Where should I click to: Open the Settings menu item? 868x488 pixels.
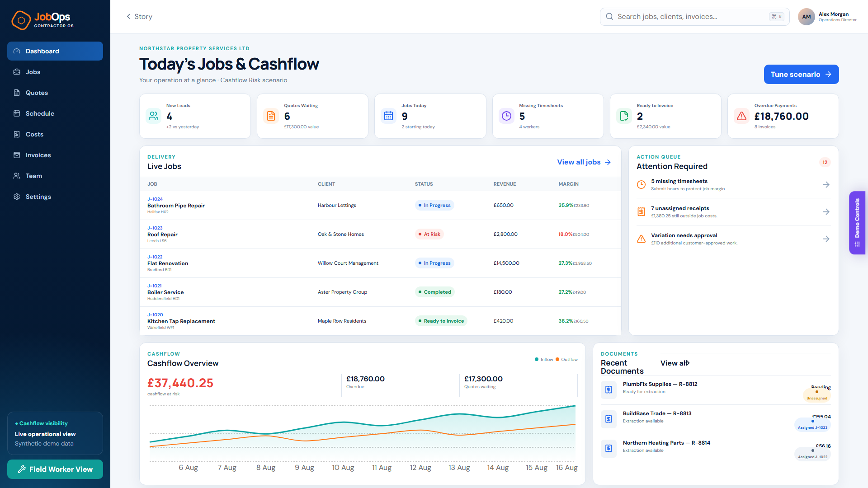[55, 197]
